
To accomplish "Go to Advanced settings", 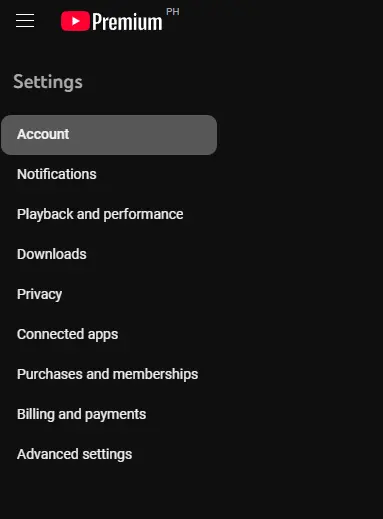I will click(109, 454).
